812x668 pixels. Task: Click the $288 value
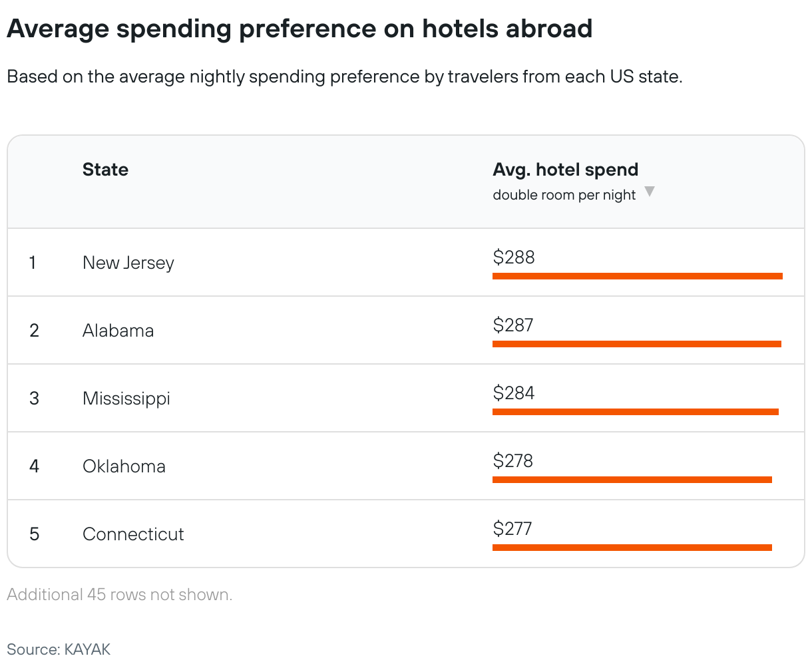pos(514,257)
